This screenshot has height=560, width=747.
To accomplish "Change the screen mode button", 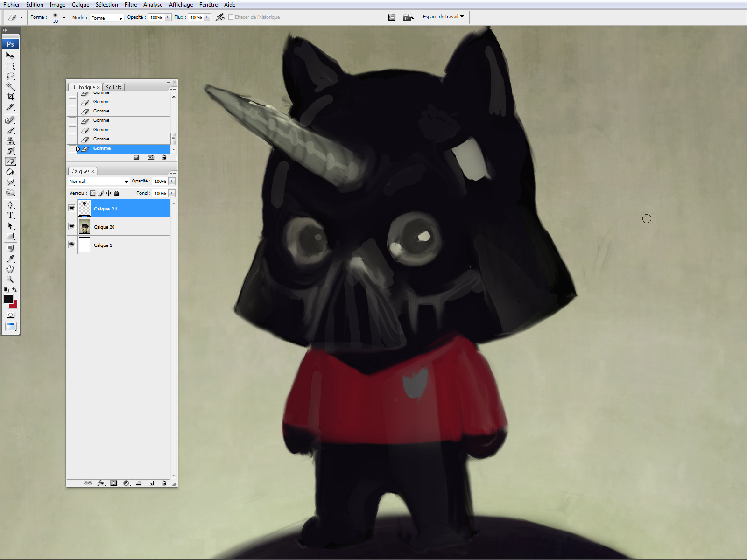I will (x=10, y=327).
